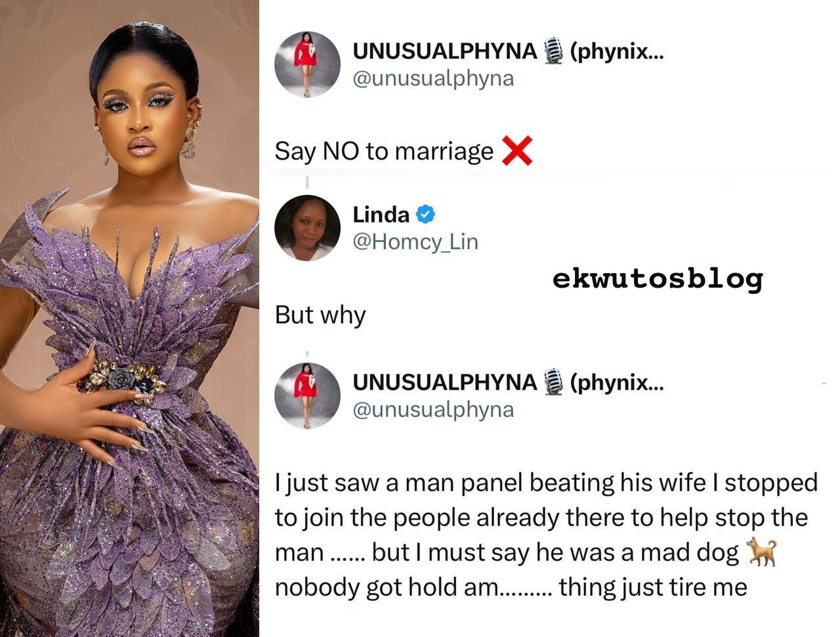The height and width of the screenshot is (637, 840).
Task: Click the 'But why' reply text
Action: 320,315
